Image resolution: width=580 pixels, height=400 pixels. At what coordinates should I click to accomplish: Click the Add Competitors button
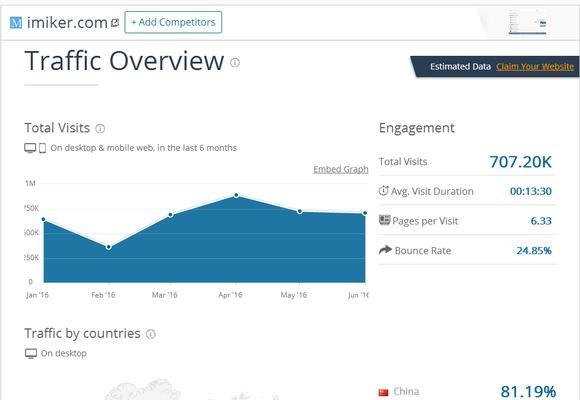pyautogui.click(x=173, y=22)
